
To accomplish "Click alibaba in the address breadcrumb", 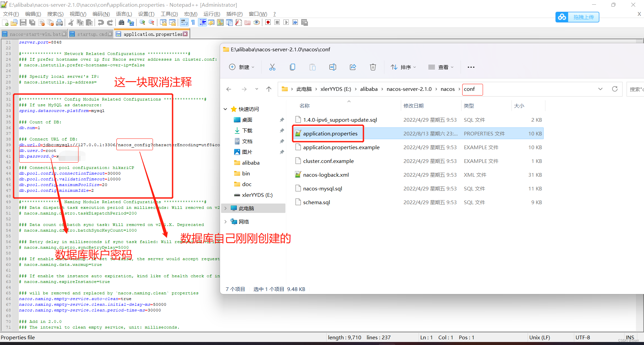I will [369, 89].
